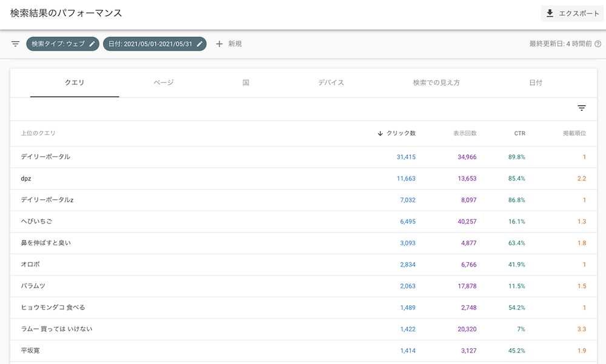The height and width of the screenshot is (364, 606).
Task: Select the バラムツ query row
Action: click(x=304, y=286)
